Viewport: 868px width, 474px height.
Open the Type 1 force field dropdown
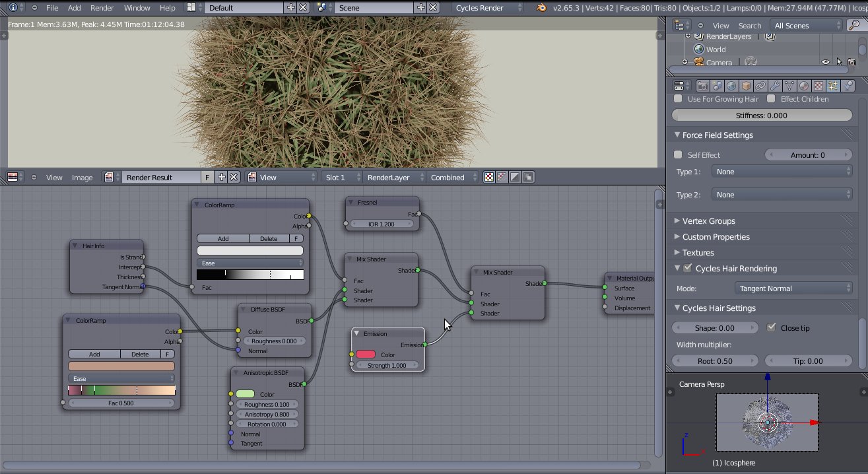(782, 171)
